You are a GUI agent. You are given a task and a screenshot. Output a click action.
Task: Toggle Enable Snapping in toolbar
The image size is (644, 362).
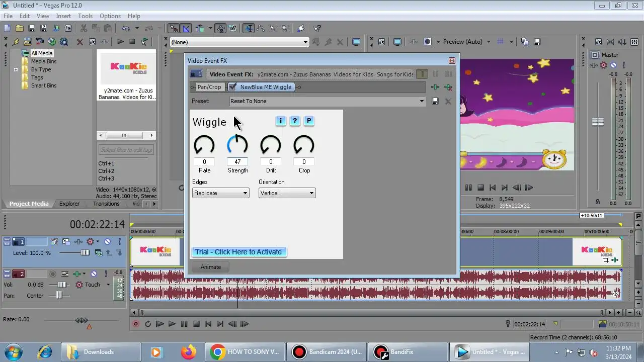174,28
